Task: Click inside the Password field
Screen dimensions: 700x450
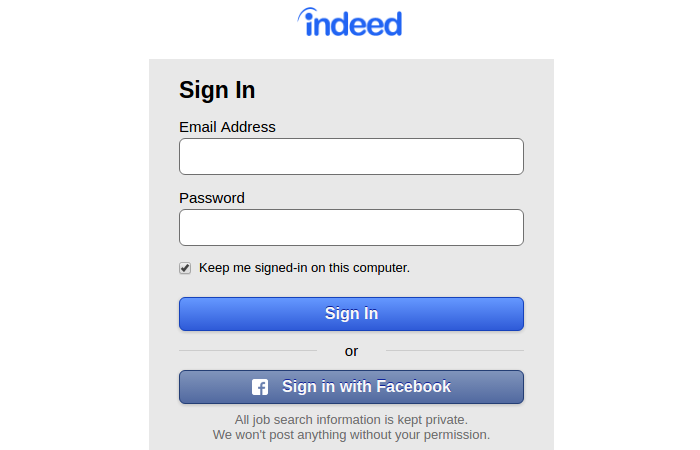Action: pyautogui.click(x=351, y=227)
